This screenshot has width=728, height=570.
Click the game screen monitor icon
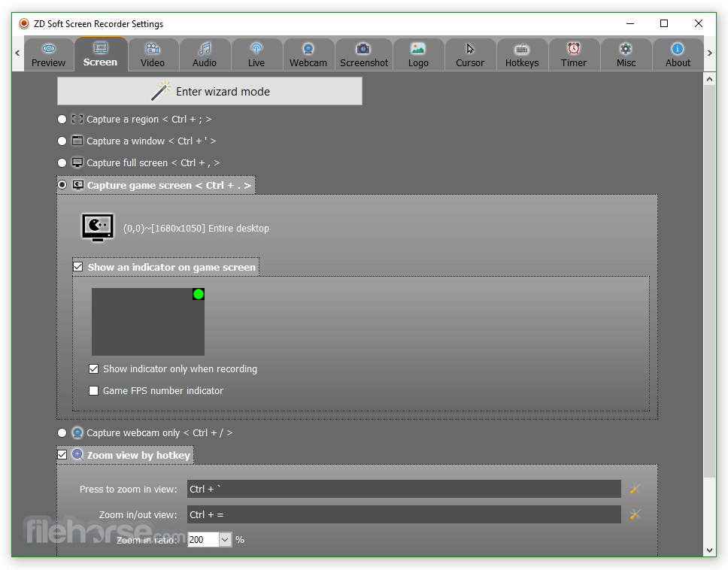point(98,227)
